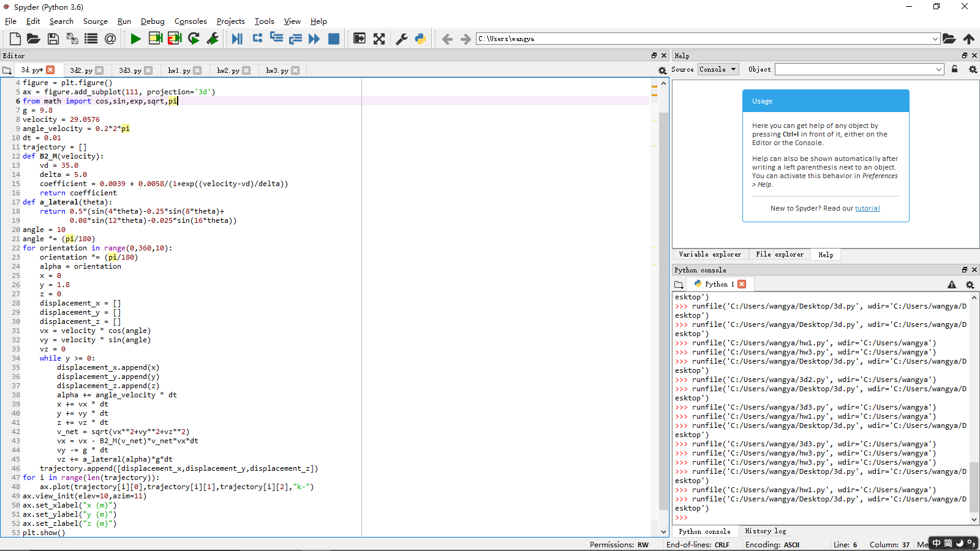Image resolution: width=980 pixels, height=551 pixels.
Task: Open the Spyder tutorial link
Action: tap(867, 208)
